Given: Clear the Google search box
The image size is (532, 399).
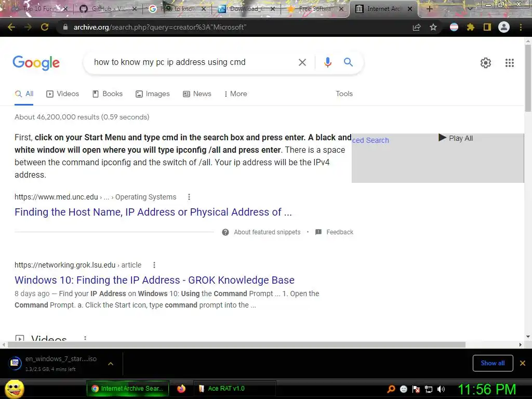Looking at the screenshot, I should (x=302, y=62).
